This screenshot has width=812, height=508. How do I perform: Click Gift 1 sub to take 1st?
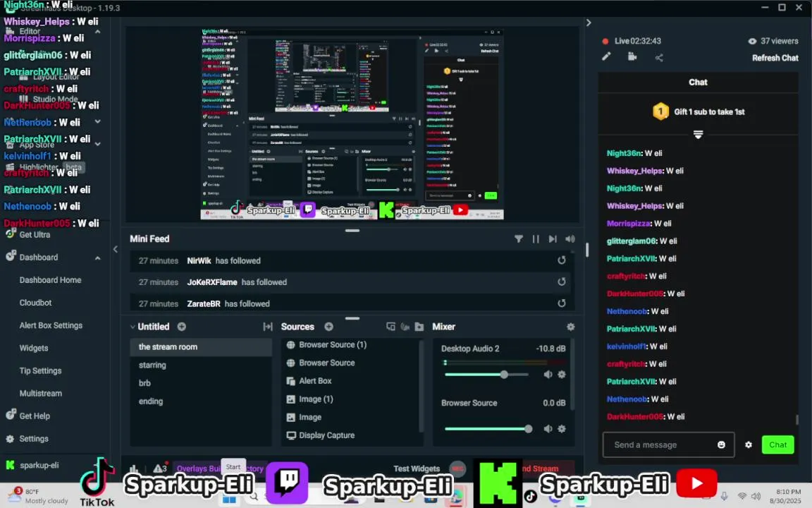699,111
